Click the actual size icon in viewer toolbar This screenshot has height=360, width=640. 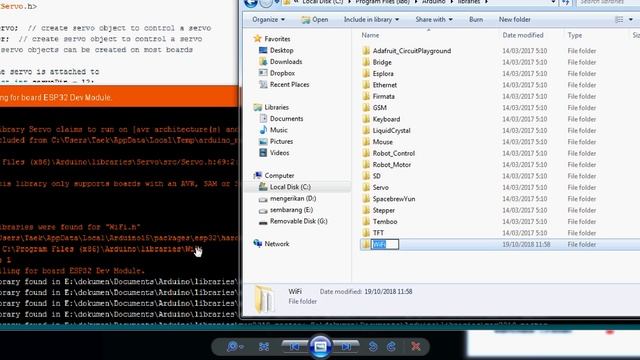264,347
